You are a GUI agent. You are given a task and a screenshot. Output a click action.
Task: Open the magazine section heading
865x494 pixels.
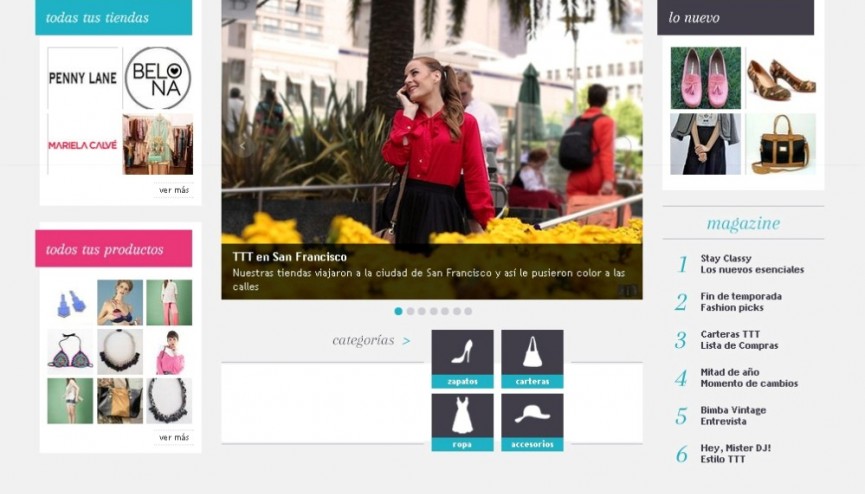(743, 223)
